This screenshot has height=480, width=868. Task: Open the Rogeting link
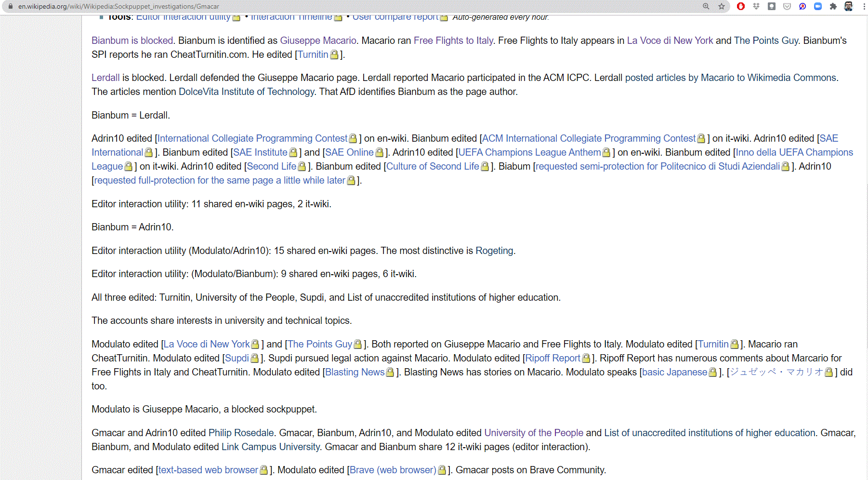pyautogui.click(x=494, y=251)
